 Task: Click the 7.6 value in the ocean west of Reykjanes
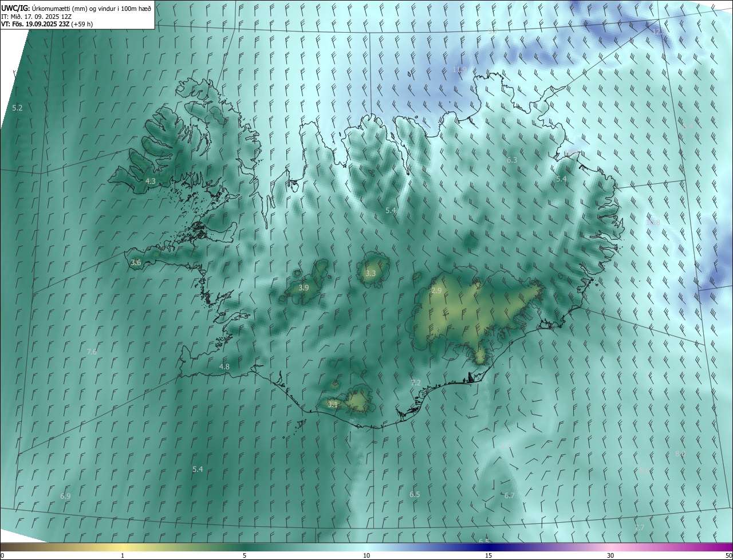coord(92,352)
